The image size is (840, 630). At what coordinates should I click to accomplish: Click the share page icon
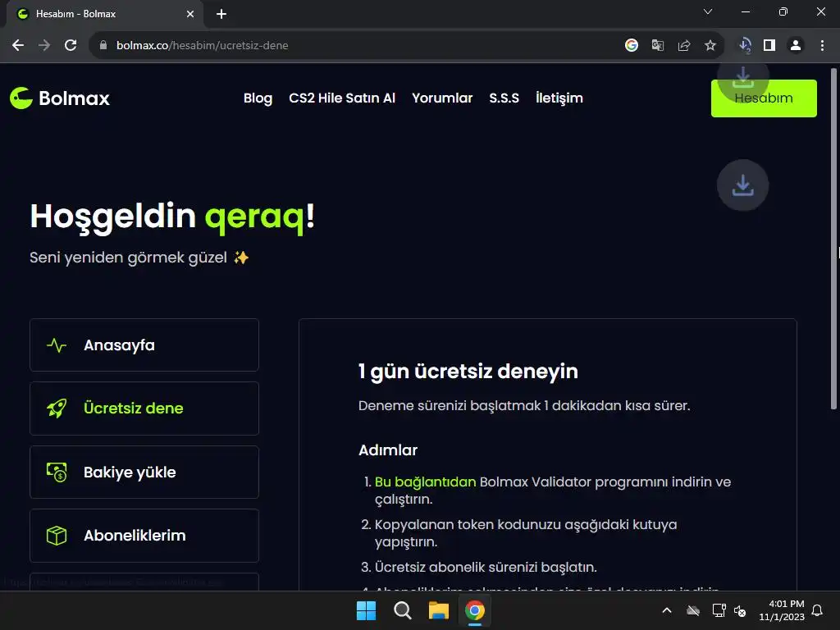[x=684, y=46]
